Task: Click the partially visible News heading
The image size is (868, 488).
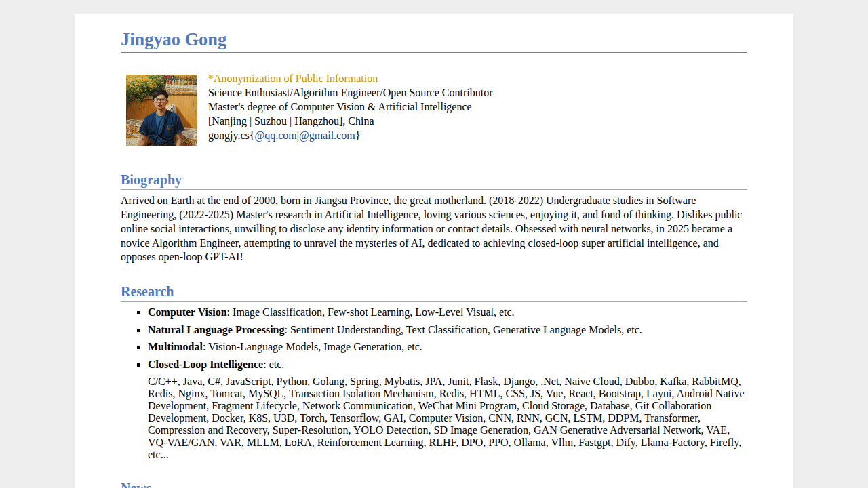Action: (x=136, y=485)
